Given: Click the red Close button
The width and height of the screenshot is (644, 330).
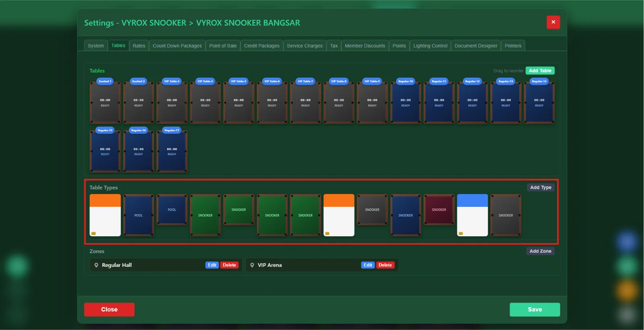Looking at the screenshot, I should [x=109, y=309].
